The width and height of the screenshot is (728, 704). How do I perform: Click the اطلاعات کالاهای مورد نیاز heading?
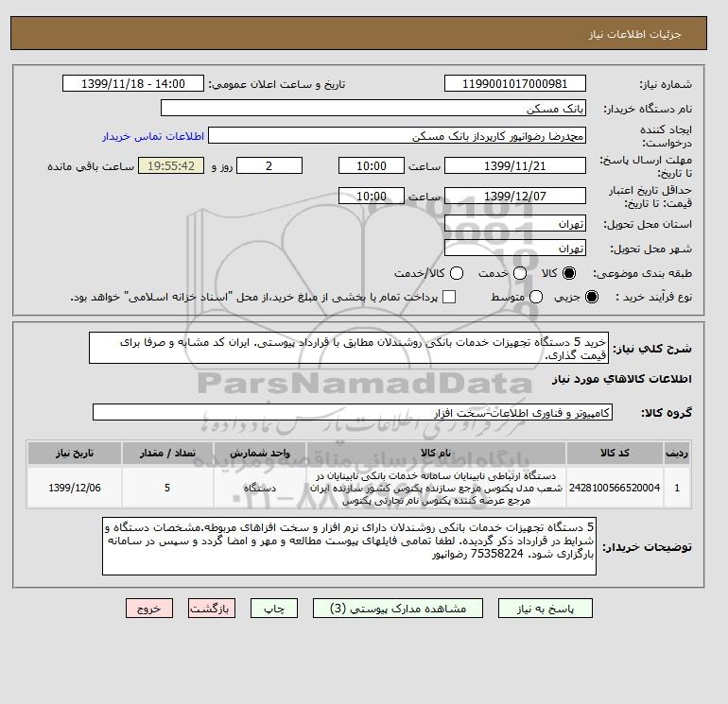pos(622,379)
